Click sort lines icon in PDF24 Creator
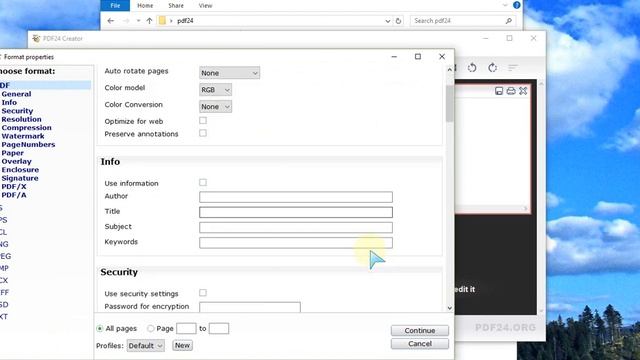The width and height of the screenshot is (640, 360). [513, 68]
